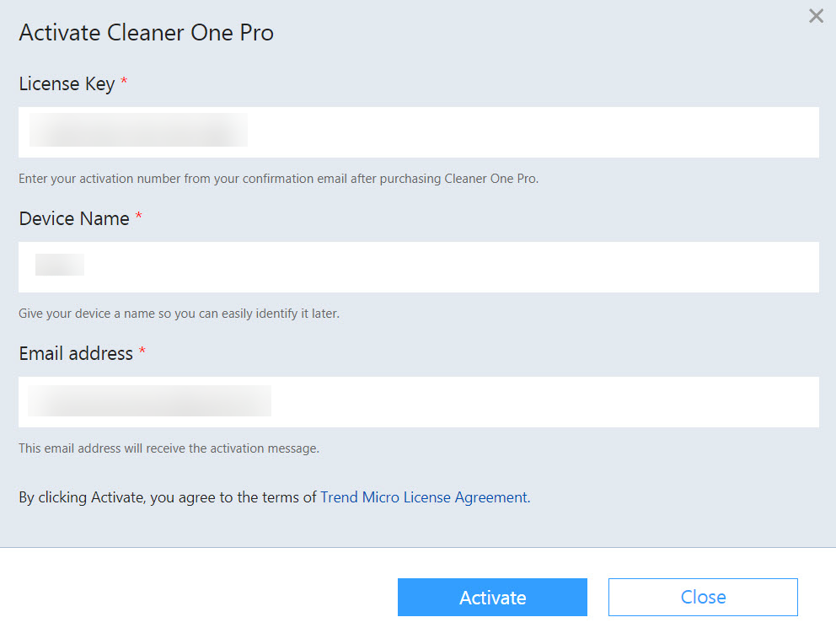836x644 pixels.
Task: Click the red asterisk beside License Key
Action: (124, 81)
